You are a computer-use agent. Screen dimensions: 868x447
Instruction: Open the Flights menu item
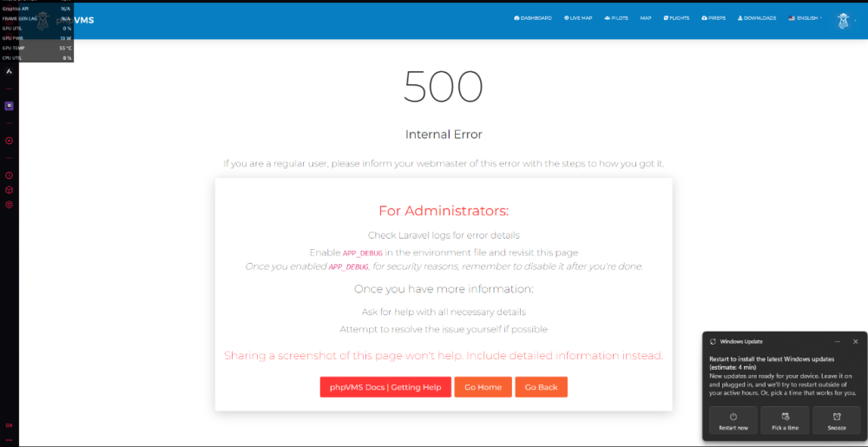676,17
